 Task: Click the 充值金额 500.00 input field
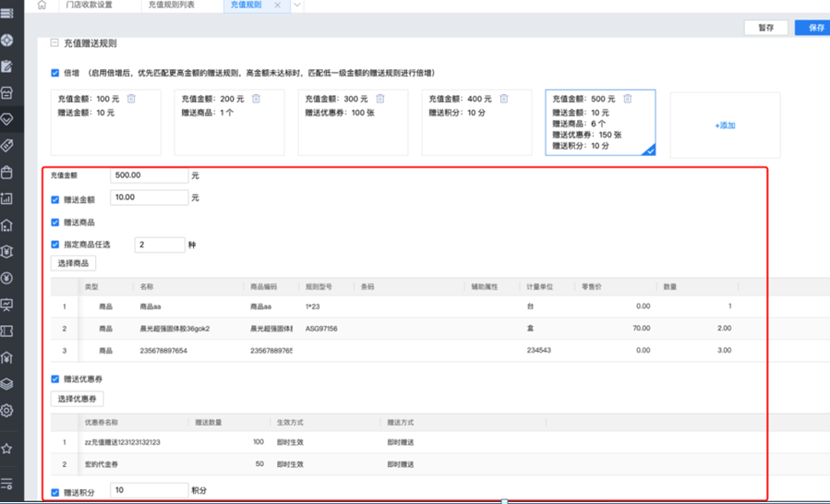tap(149, 175)
